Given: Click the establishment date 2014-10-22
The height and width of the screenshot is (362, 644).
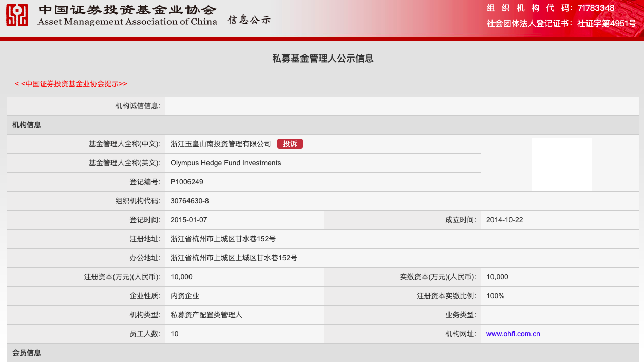Looking at the screenshot, I should point(504,220).
